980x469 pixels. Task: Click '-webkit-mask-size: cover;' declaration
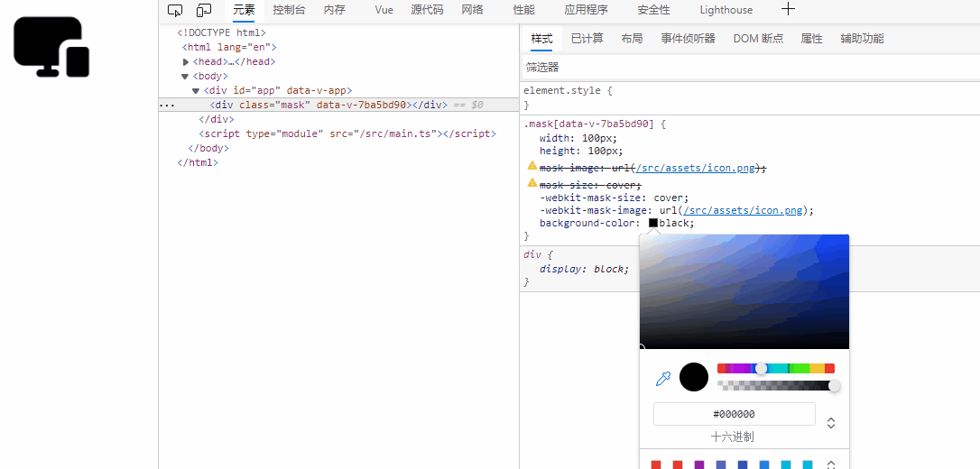tap(615, 198)
